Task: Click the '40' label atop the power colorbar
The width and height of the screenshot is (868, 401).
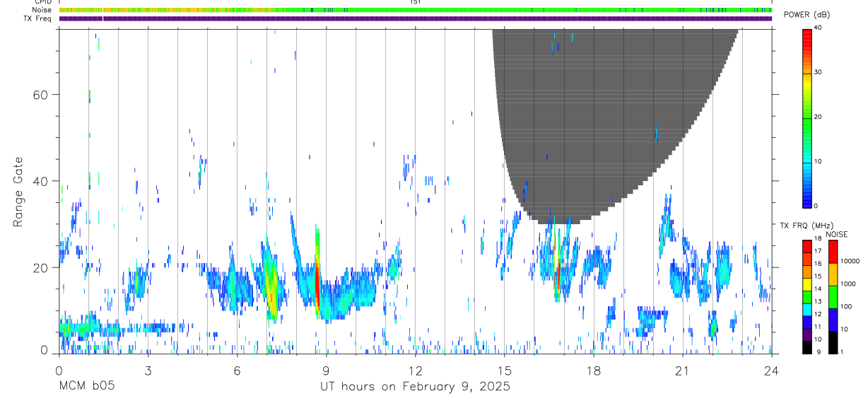Action: (x=819, y=28)
